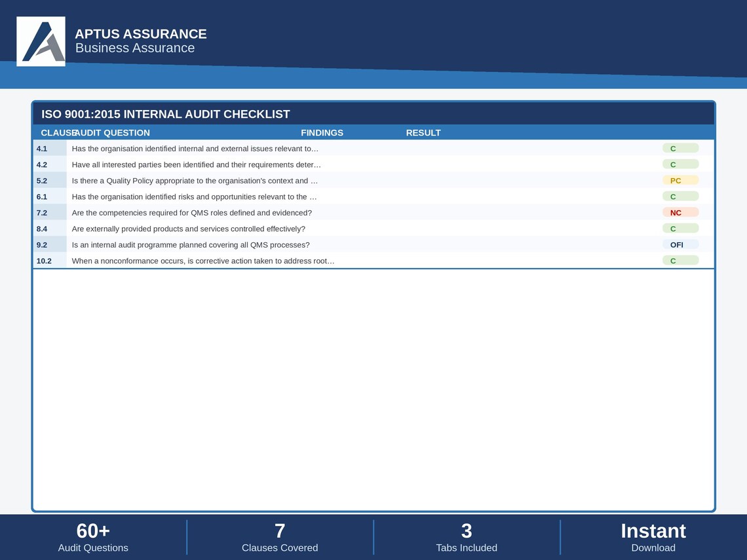
Task: Click the competencies for QMS roles question
Action: pyautogui.click(x=191, y=213)
